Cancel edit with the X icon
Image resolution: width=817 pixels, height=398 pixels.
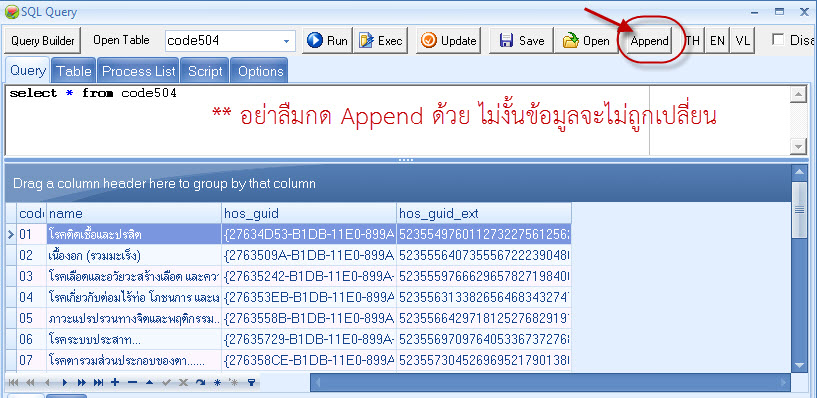[183, 382]
